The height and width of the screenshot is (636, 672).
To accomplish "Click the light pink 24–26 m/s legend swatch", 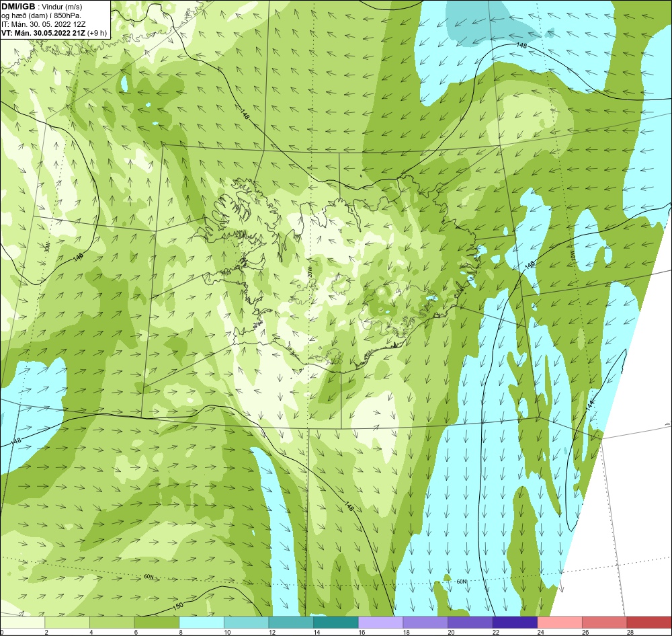I will pyautogui.click(x=560, y=623).
